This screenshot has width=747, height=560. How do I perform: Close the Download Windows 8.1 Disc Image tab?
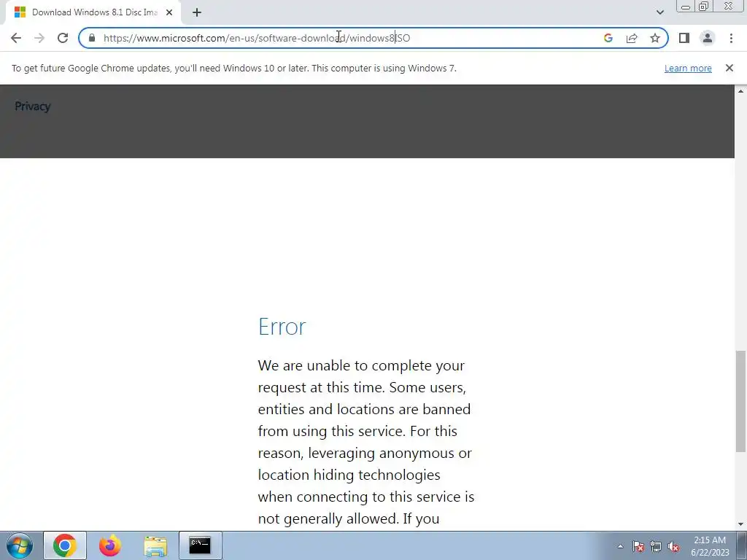169,12
